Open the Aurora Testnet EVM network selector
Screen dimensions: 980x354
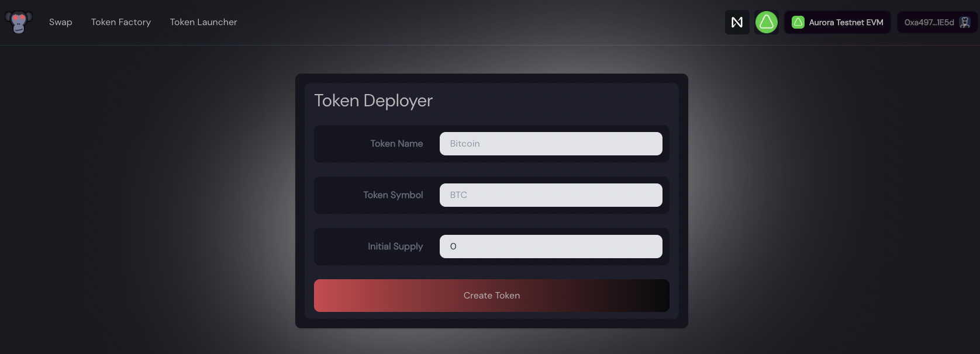click(837, 22)
